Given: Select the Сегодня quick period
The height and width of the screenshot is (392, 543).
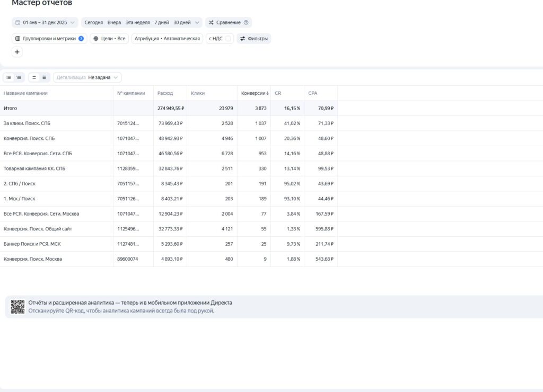Looking at the screenshot, I should pyautogui.click(x=93, y=22).
